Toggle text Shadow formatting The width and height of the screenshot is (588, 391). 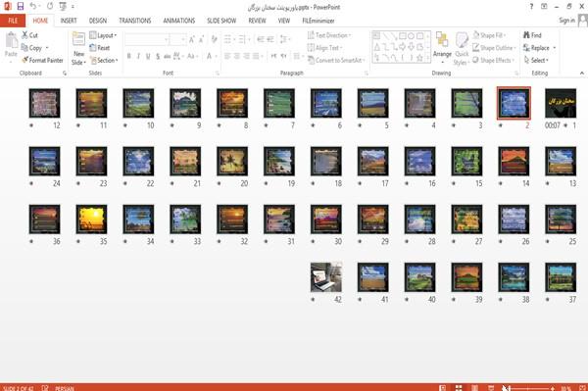click(158, 56)
